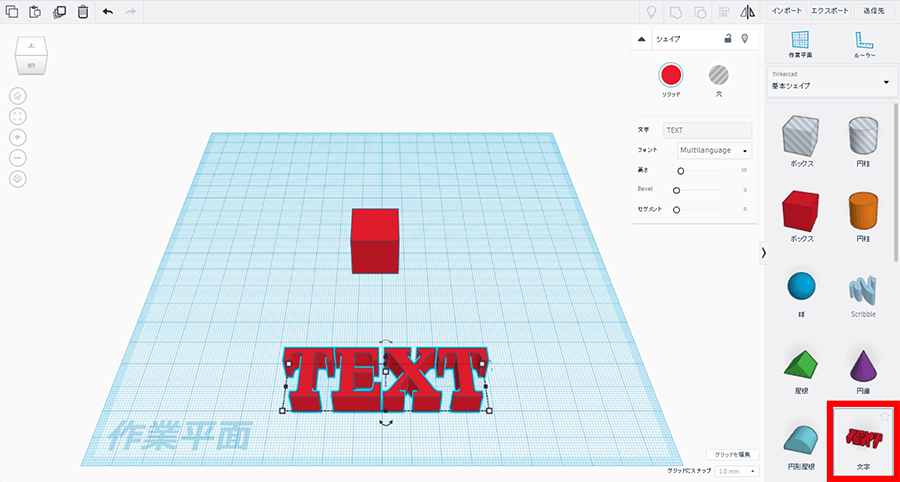Viewport: 900px width, 482px height.
Task: Toggle the lightbulb visibility in the shape panel
Action: (744, 38)
